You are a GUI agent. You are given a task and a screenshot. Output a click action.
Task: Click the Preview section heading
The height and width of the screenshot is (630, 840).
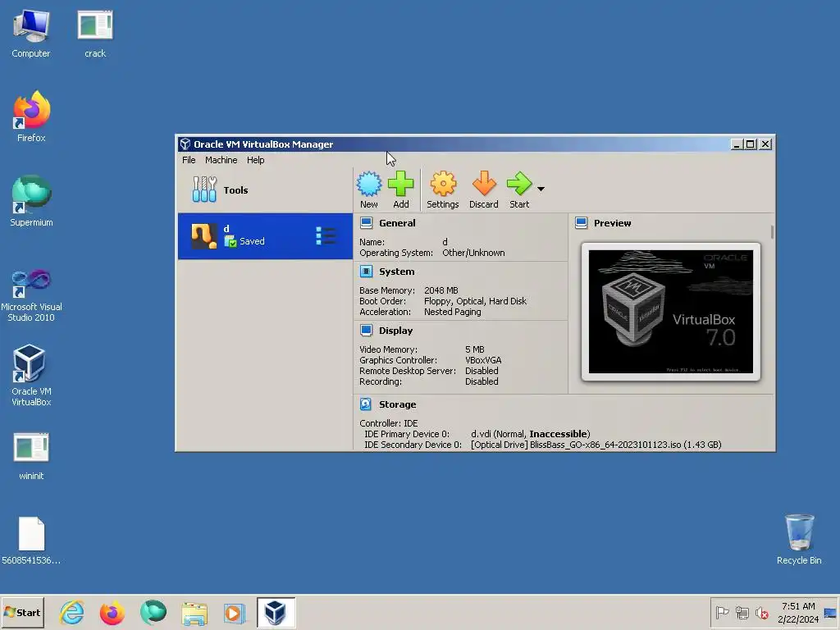(x=612, y=223)
